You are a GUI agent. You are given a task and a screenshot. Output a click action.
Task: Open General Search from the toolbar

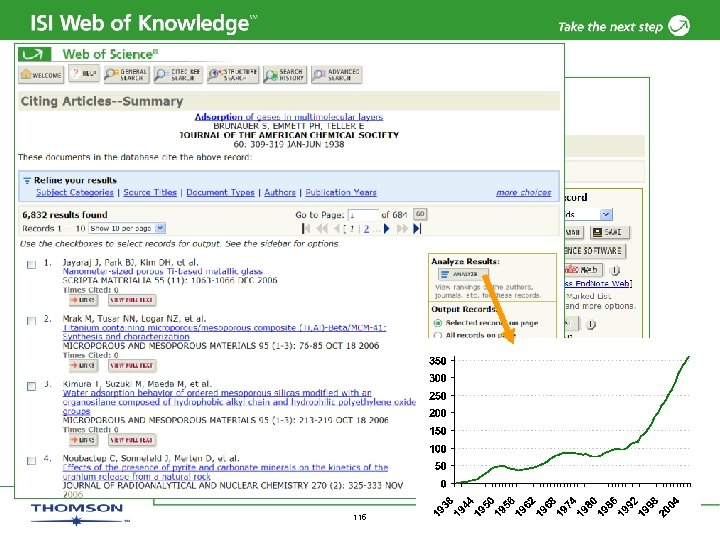coord(126,74)
